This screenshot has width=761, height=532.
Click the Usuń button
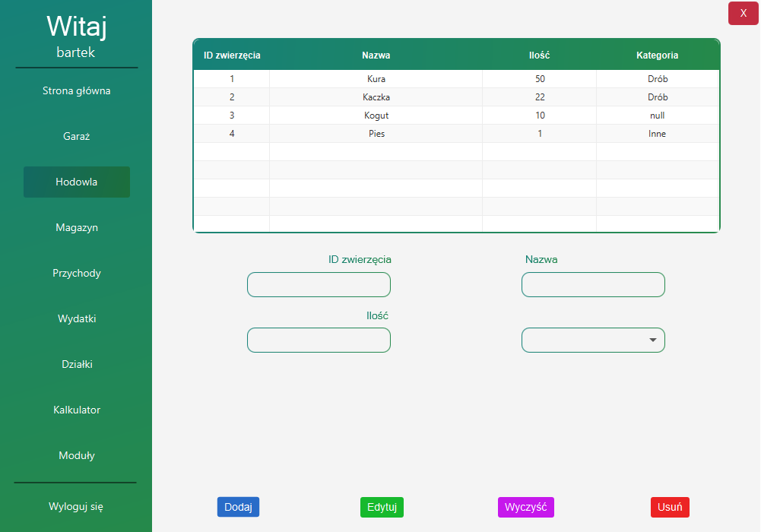coord(670,507)
